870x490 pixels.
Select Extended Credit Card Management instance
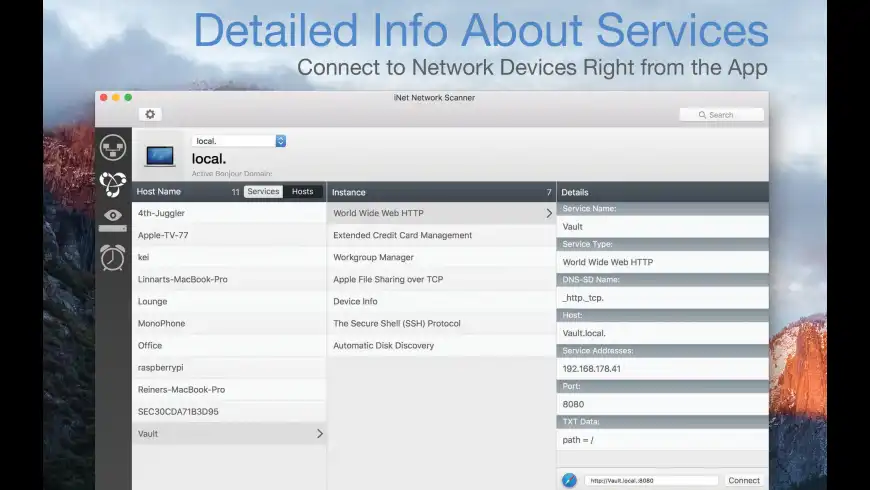click(x=442, y=235)
